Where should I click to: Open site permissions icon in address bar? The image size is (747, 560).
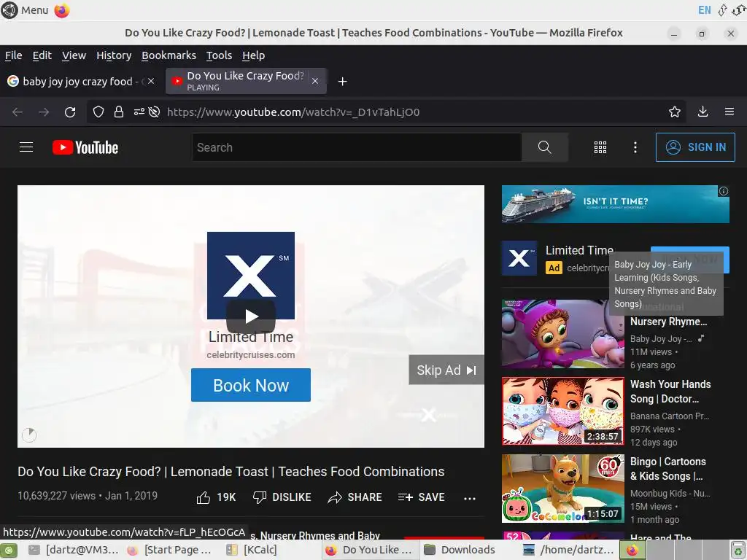coord(139,112)
